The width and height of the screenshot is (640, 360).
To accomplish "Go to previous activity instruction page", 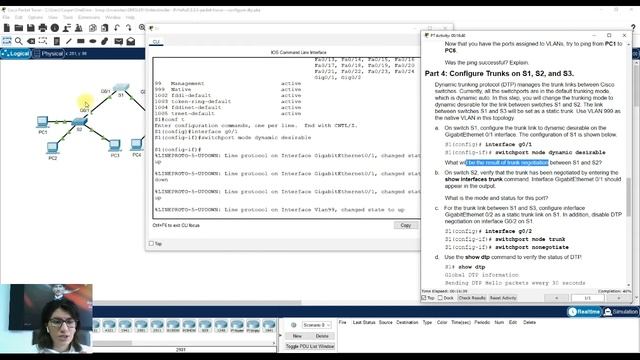I will [x=556, y=298].
